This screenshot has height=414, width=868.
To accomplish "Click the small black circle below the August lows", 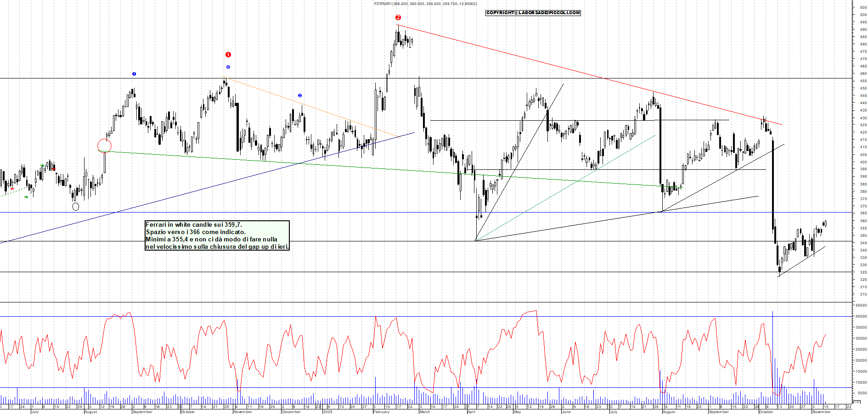I will 76,207.
